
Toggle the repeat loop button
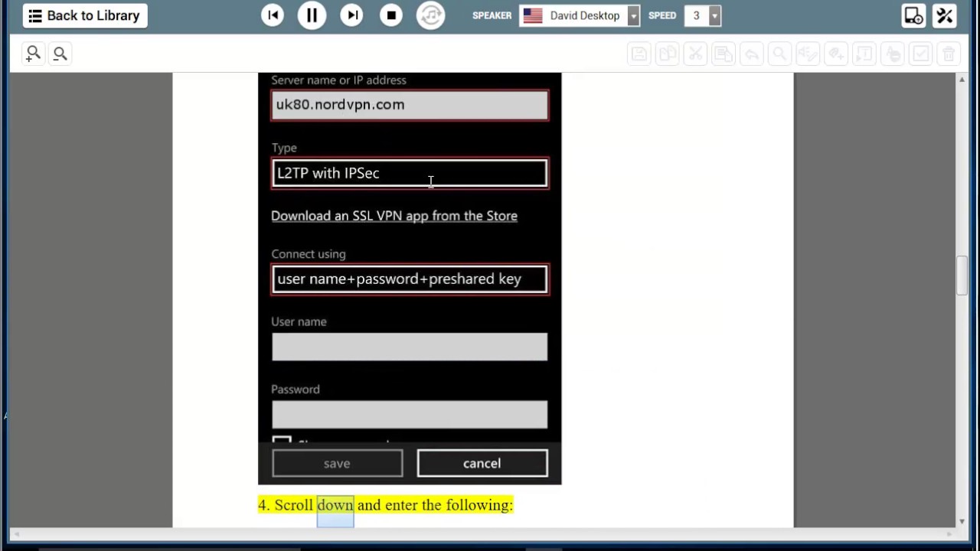(431, 15)
